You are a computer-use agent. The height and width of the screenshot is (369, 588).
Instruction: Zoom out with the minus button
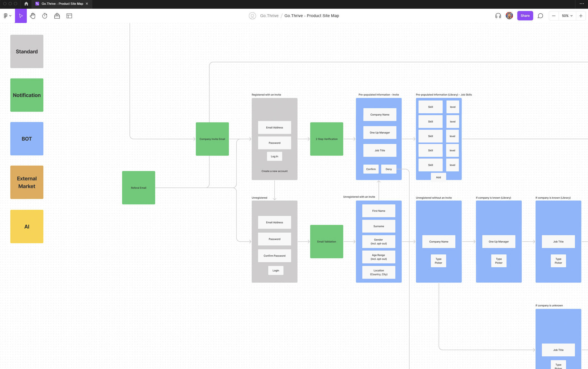coord(554,16)
